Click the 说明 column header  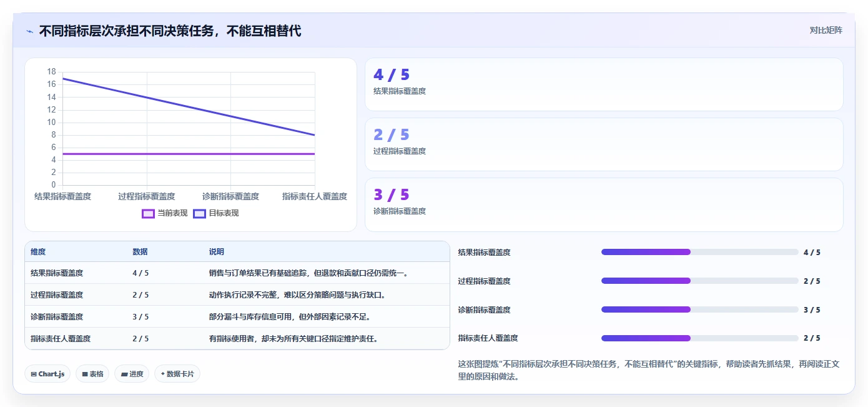pyautogui.click(x=217, y=252)
